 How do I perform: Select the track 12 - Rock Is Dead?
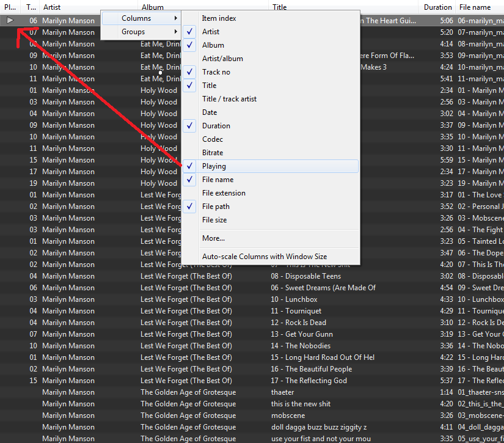pyautogui.click(x=299, y=323)
